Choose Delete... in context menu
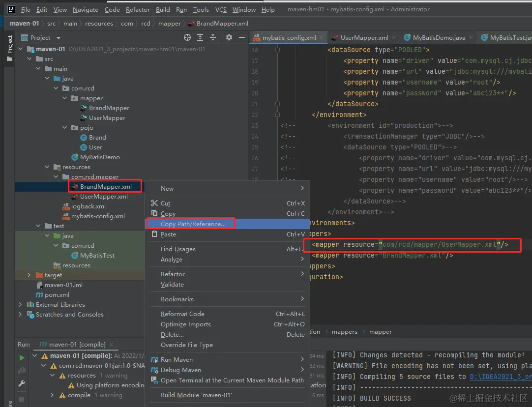532x407 pixels. pos(227,335)
